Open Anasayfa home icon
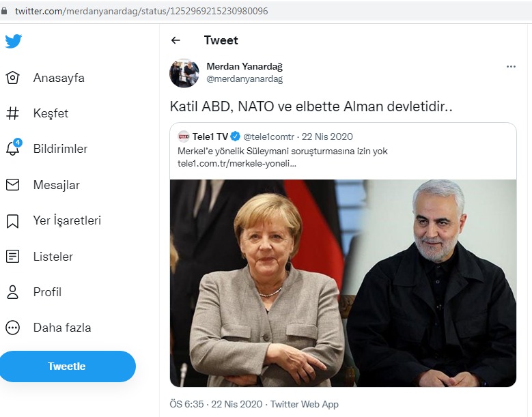This screenshot has width=532, height=417. pos(13,78)
